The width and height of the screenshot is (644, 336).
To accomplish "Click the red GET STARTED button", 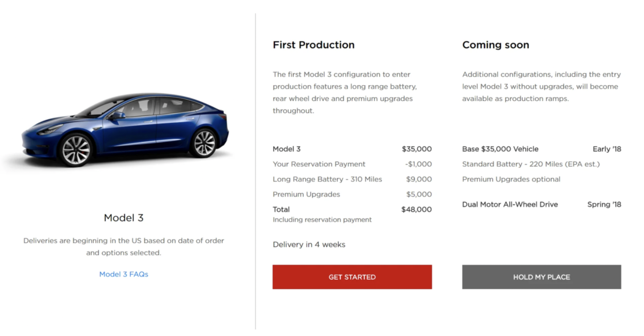I will click(352, 277).
